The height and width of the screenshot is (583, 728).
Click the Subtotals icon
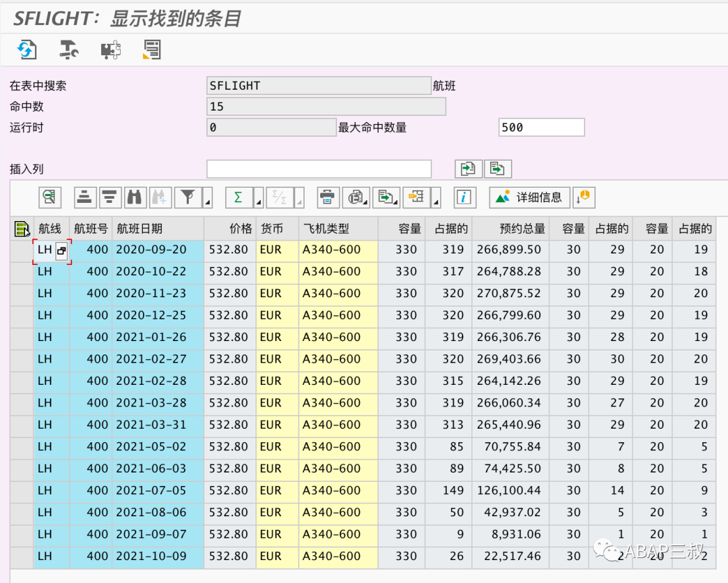coord(280,197)
